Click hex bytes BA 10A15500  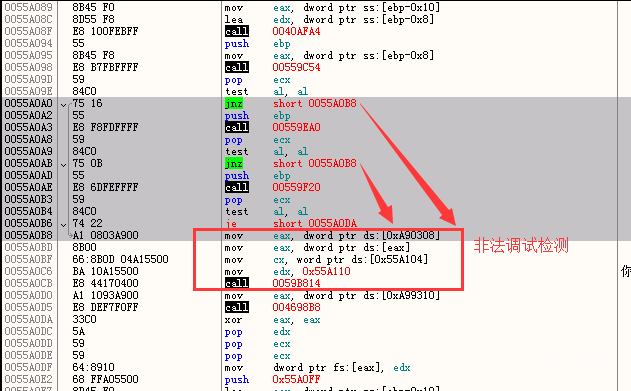(105, 271)
